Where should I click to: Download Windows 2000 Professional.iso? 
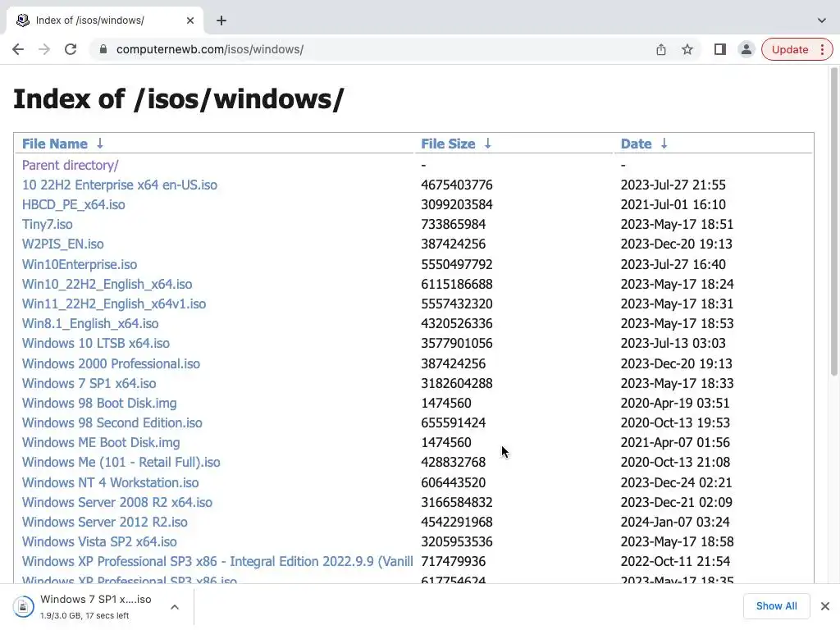[111, 363]
